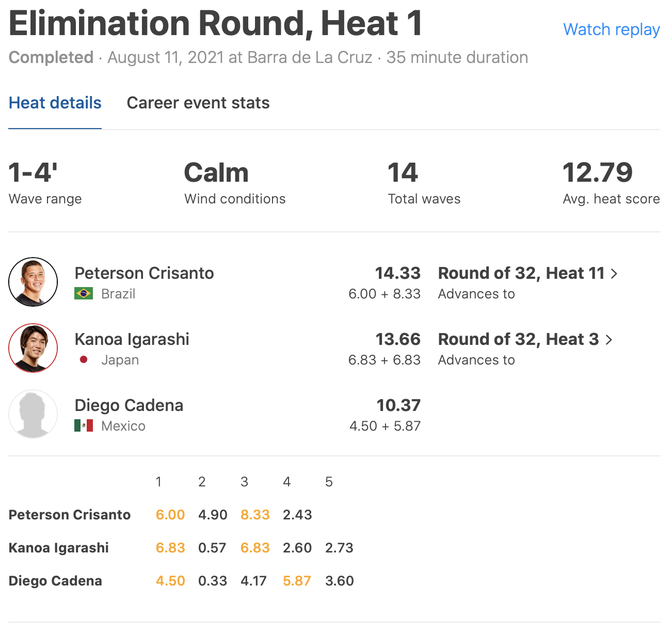The image size is (672, 633).
Task: Open Round of 32, Heat 3 link
Action: (x=518, y=339)
